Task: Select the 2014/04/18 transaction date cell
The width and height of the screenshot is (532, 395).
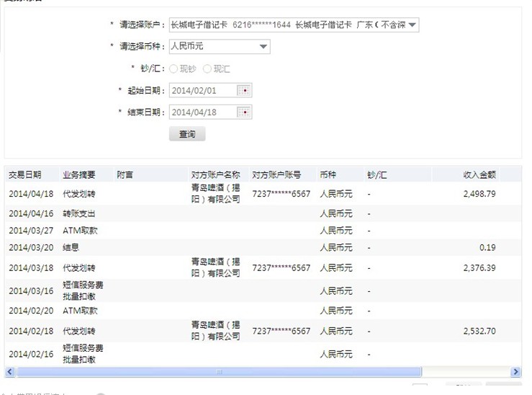Action: point(31,194)
